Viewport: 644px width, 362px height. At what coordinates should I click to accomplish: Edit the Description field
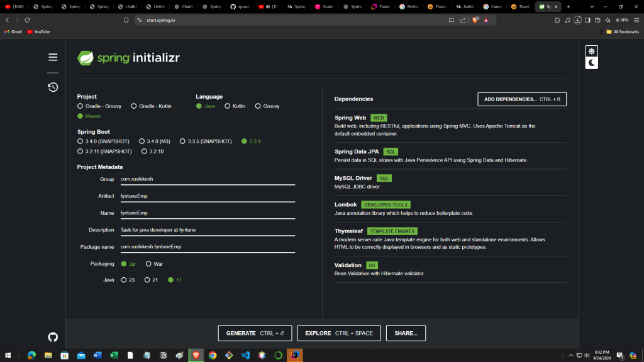(208, 230)
